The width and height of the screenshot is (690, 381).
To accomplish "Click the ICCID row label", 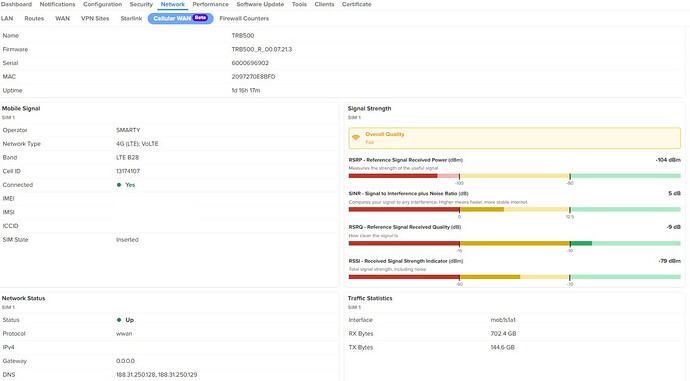I will click(11, 226).
